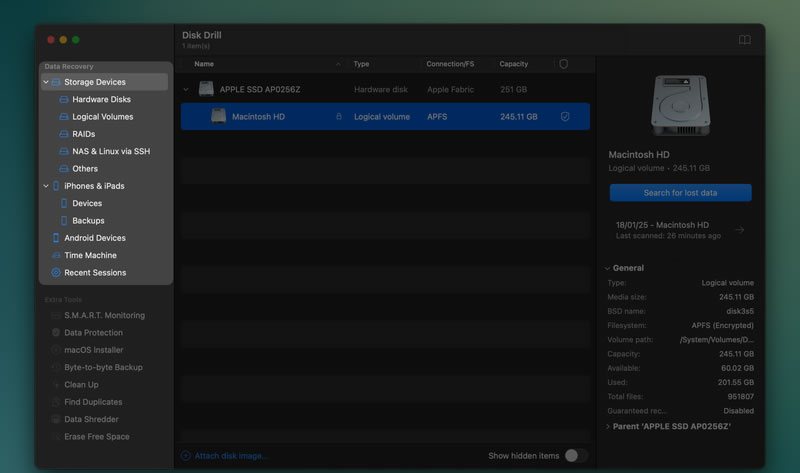Click the 951807 total files value
The height and width of the screenshot is (473, 800).
coord(740,397)
